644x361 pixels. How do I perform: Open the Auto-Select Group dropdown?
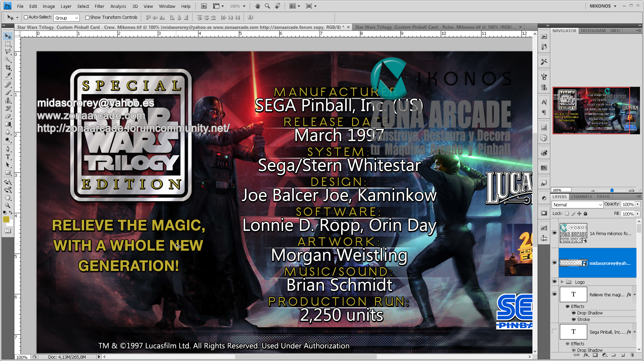tap(67, 18)
